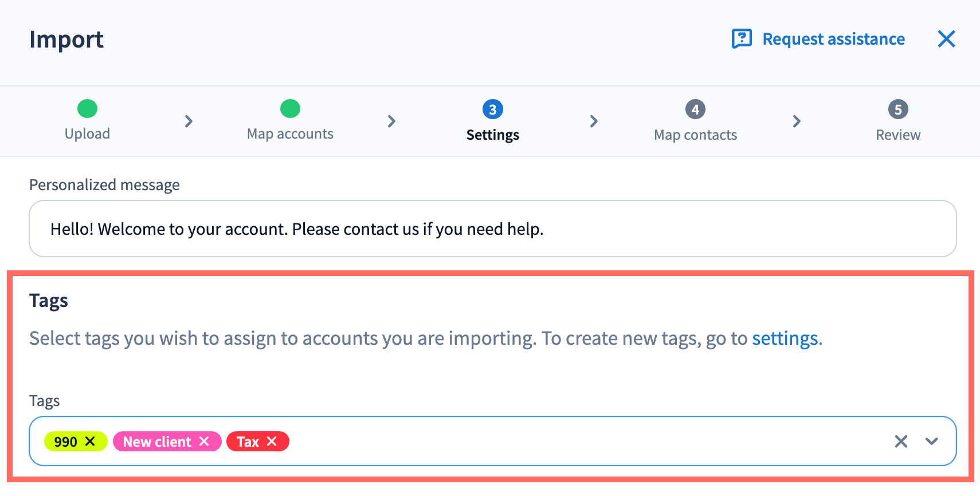The width and height of the screenshot is (980, 496).
Task: Go to step 5 Review
Action: tap(897, 109)
